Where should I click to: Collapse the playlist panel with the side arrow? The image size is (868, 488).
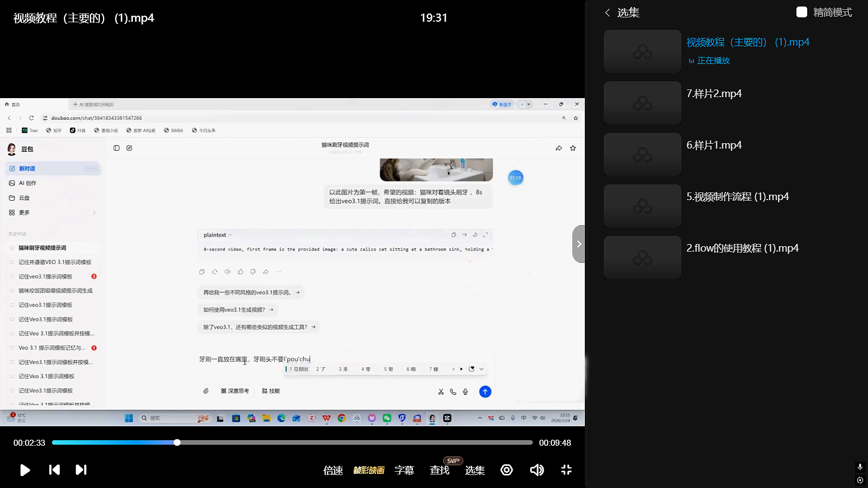coord(579,244)
